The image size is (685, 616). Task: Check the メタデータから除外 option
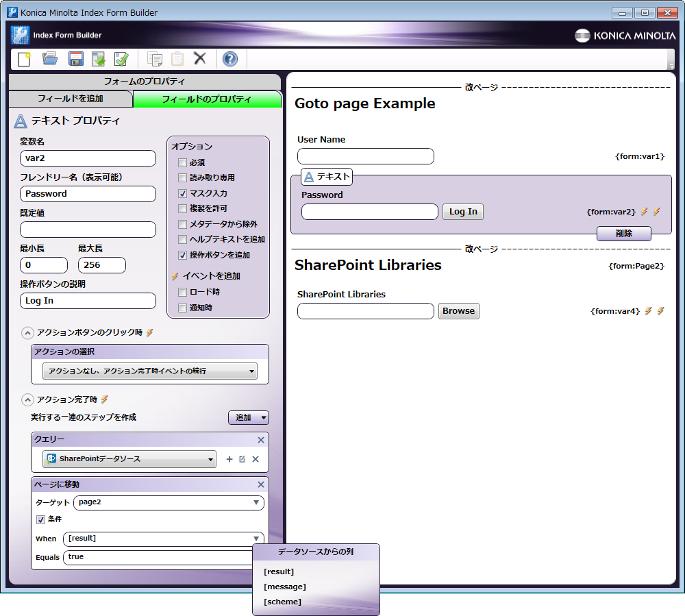(183, 224)
